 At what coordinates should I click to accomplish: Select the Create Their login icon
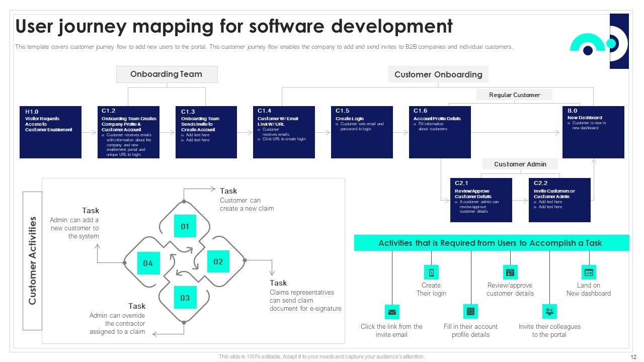pos(431,273)
